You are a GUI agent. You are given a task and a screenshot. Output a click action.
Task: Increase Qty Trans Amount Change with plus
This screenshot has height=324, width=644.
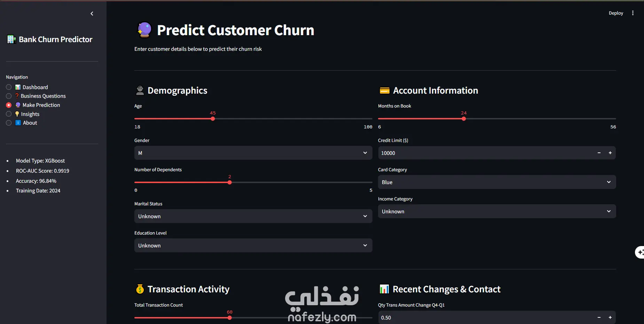coord(610,317)
